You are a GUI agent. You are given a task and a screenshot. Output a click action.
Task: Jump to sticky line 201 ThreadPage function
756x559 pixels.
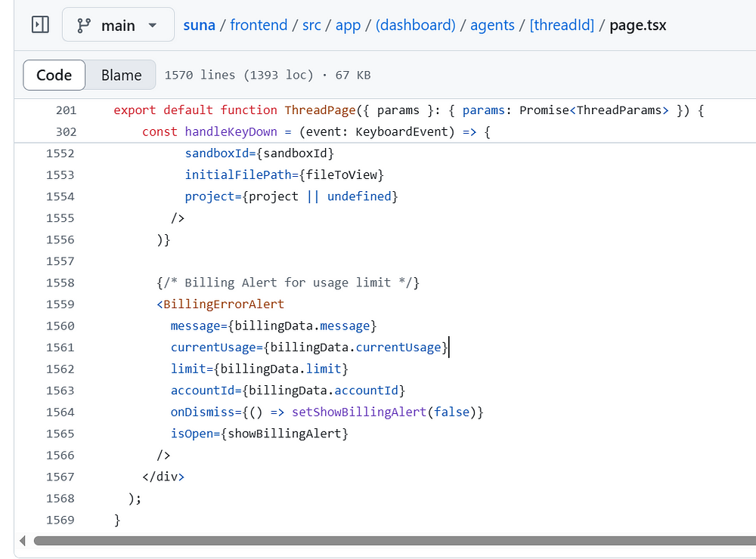click(x=409, y=110)
